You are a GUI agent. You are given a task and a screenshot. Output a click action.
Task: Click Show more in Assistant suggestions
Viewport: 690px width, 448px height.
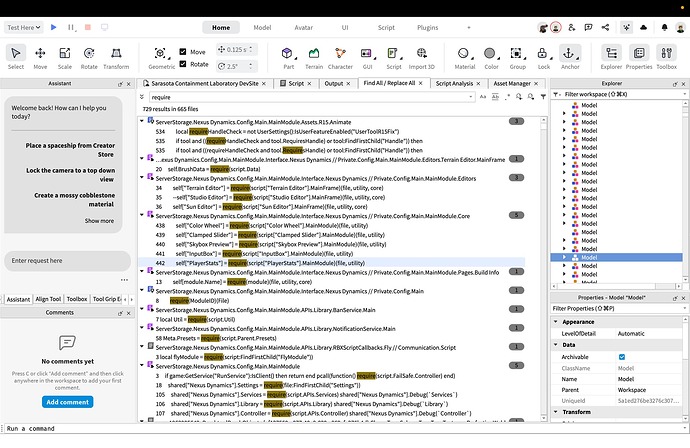pos(99,221)
